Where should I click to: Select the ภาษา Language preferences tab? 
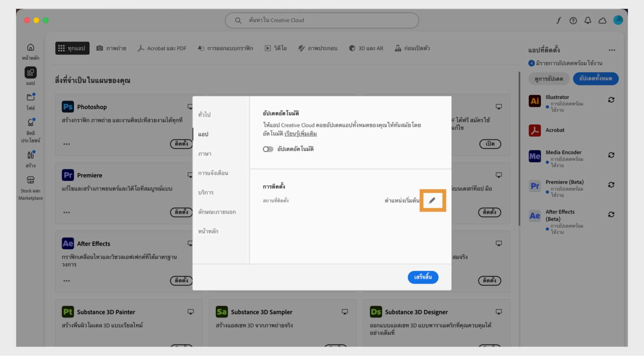(x=205, y=154)
